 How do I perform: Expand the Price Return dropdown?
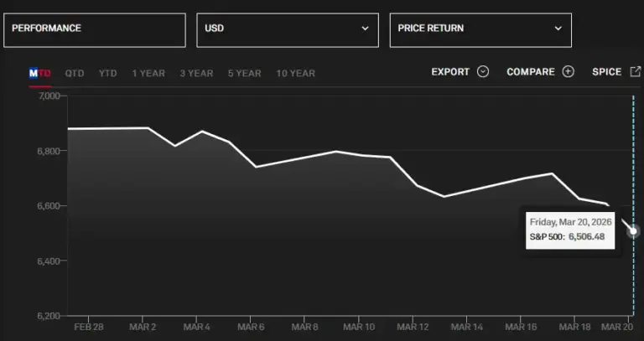[x=480, y=29]
